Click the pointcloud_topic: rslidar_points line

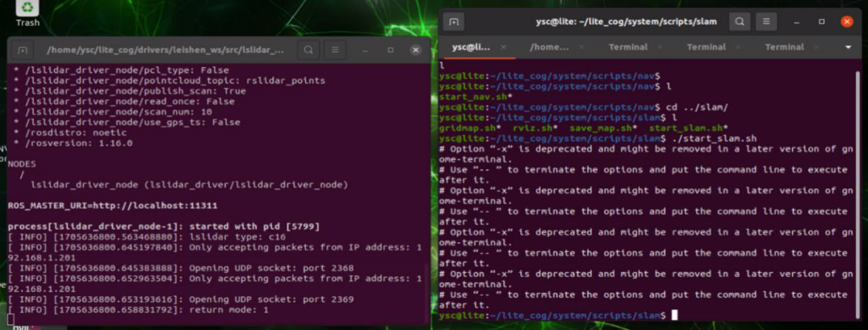[170, 80]
